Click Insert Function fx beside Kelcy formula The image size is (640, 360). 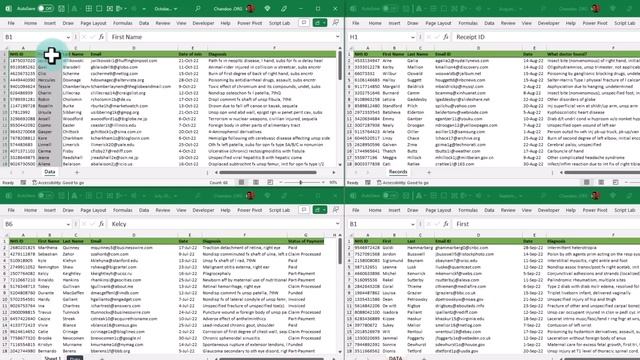(x=101, y=224)
